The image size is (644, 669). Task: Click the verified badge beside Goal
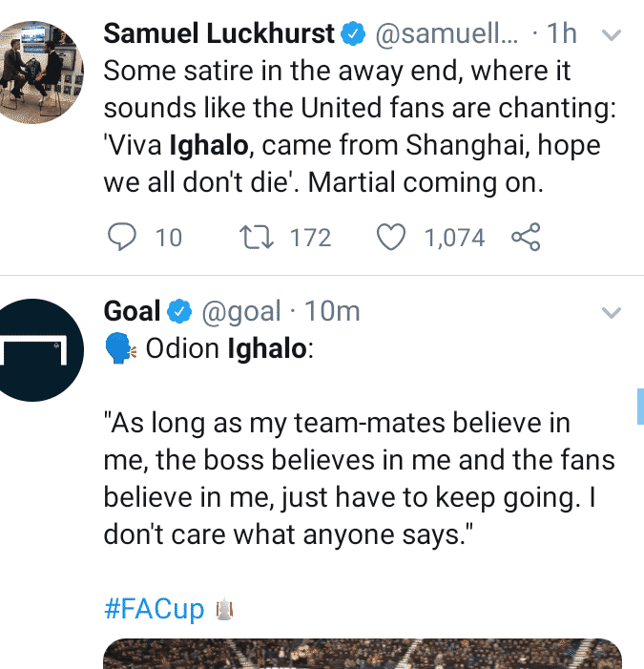click(179, 311)
